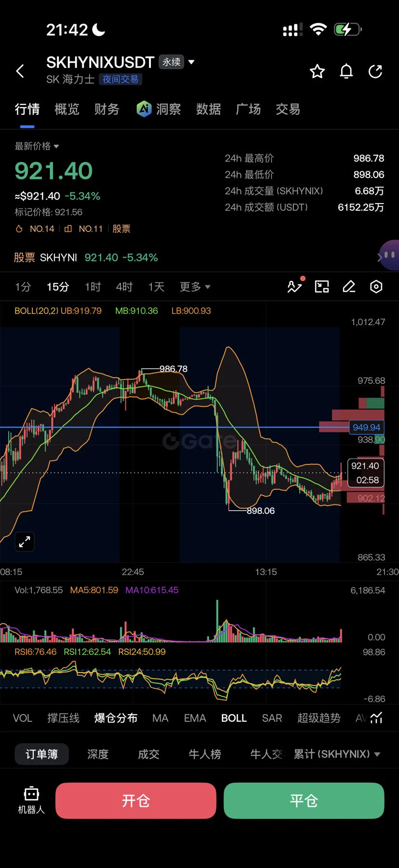
Task: Open the 永续 contract type dropdown
Action: 177,62
